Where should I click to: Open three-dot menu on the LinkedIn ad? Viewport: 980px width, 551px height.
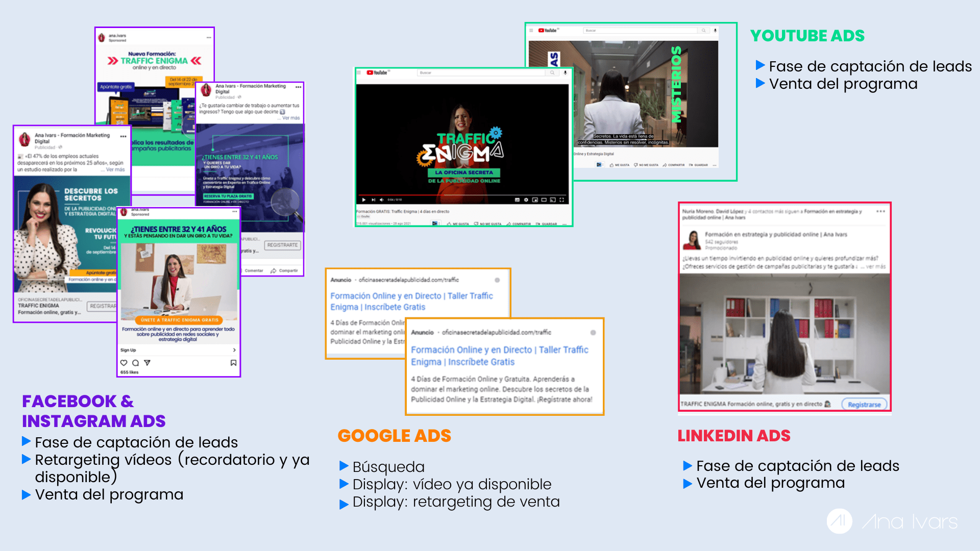[880, 211]
